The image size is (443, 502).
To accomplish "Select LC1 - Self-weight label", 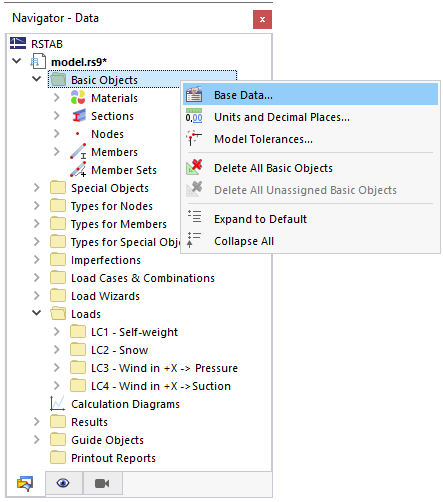I will coord(134,332).
